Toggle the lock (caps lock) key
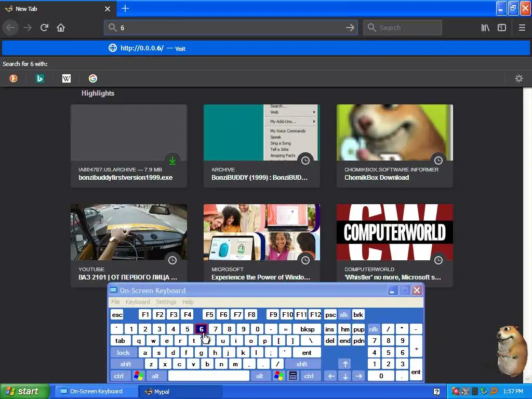532x399 pixels. (124, 353)
